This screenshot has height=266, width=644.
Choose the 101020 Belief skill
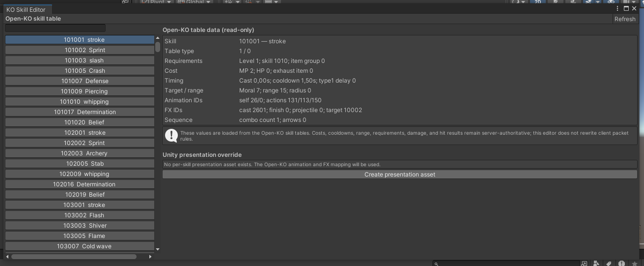[80, 122]
